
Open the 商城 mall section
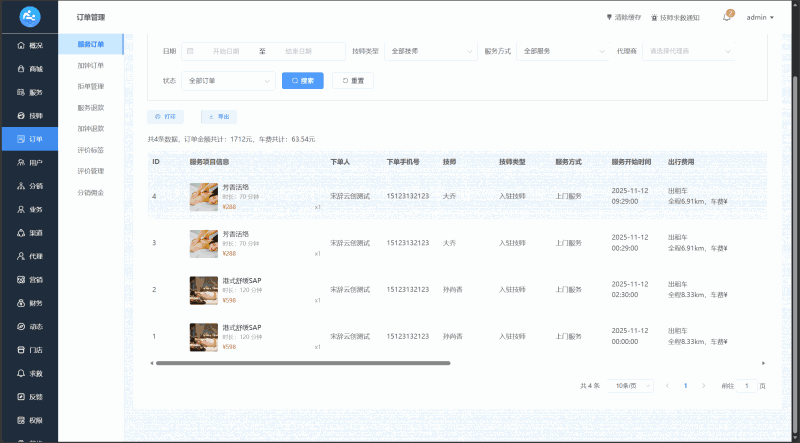(x=30, y=69)
